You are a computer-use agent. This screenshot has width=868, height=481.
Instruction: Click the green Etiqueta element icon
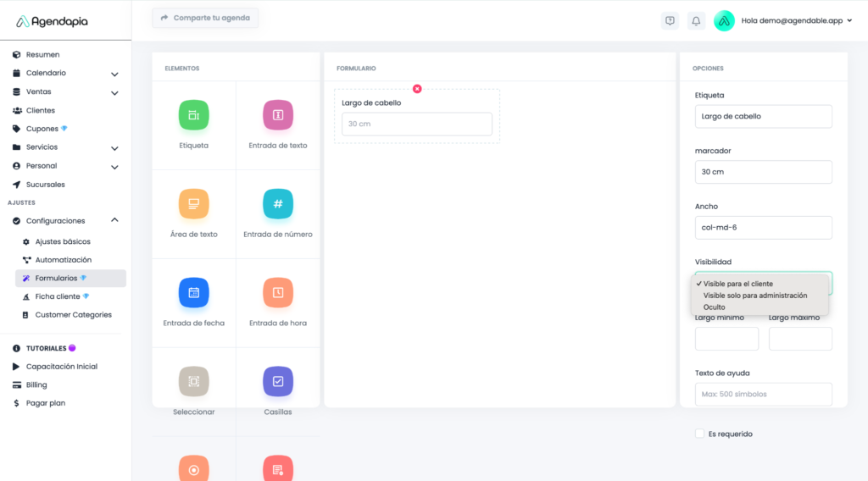[193, 115]
